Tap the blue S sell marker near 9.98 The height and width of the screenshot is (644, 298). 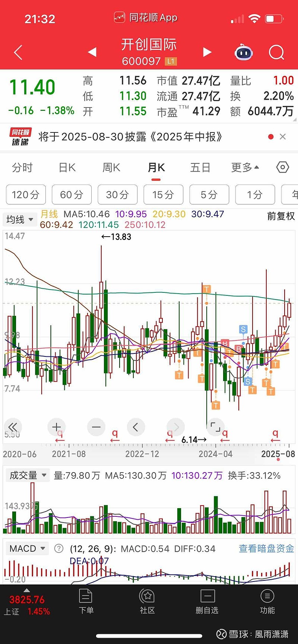point(243,329)
